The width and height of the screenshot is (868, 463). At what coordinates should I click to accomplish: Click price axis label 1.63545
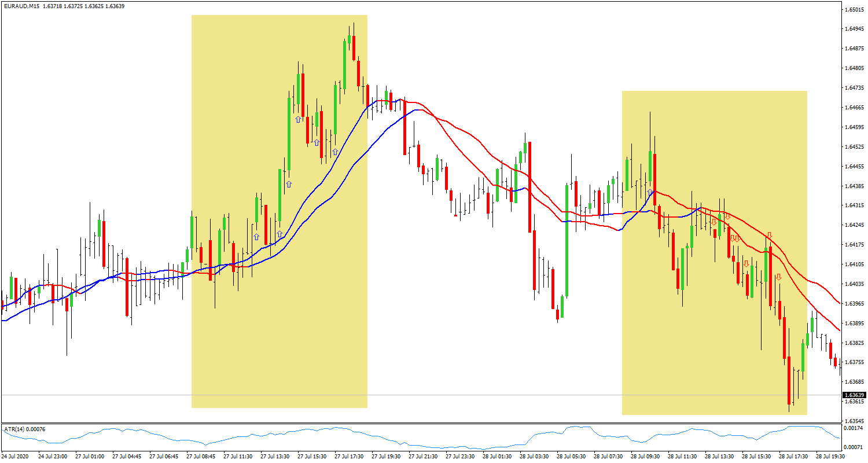854,421
